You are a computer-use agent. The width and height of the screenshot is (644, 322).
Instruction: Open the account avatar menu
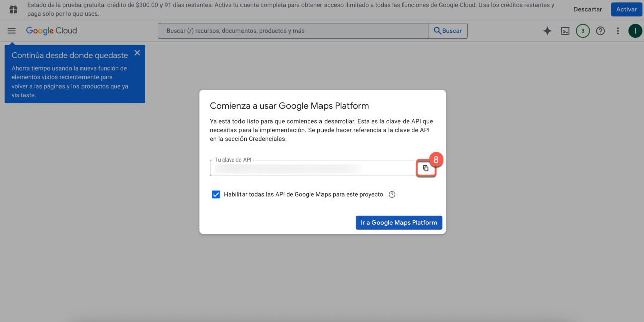(x=635, y=31)
